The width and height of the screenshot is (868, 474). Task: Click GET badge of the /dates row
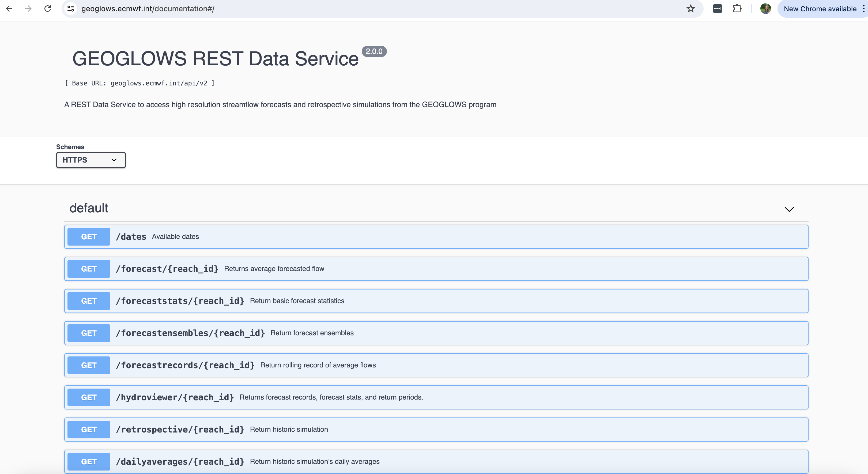[x=89, y=237]
